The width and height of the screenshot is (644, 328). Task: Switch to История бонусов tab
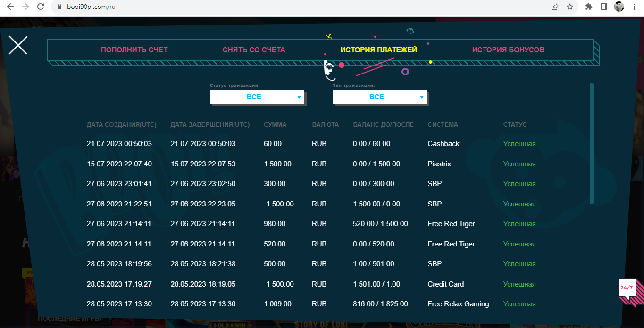tap(508, 49)
